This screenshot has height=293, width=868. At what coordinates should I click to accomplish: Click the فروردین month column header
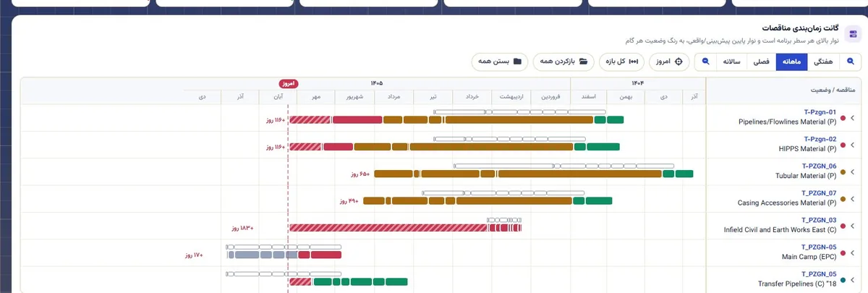tap(550, 96)
